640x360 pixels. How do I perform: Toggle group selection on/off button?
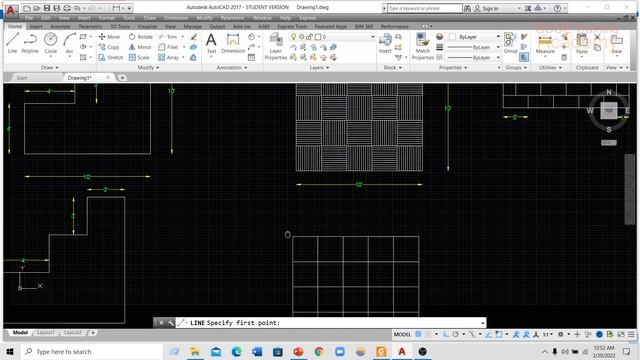coord(524,58)
